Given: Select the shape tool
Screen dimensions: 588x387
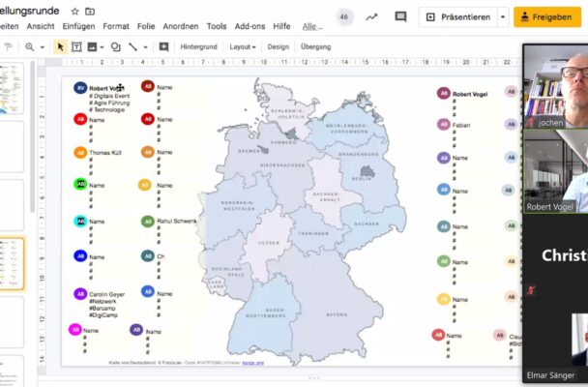Looking at the screenshot, I should [115, 46].
